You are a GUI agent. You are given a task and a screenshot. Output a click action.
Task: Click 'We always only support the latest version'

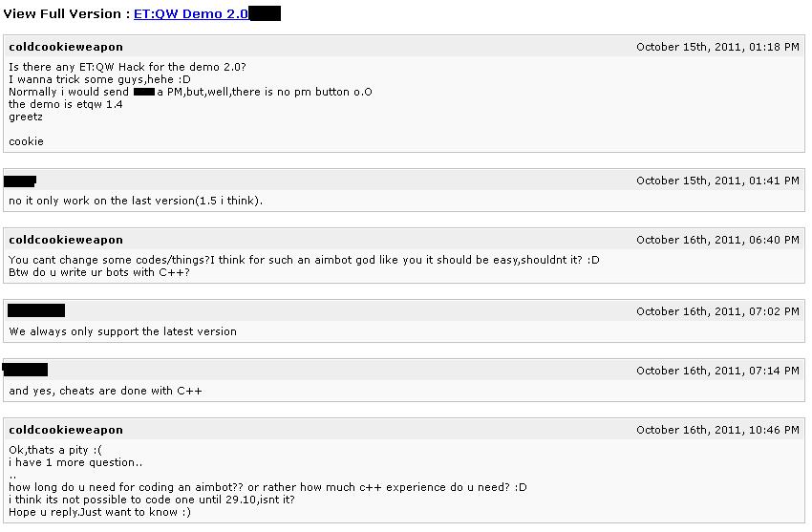pos(122,332)
